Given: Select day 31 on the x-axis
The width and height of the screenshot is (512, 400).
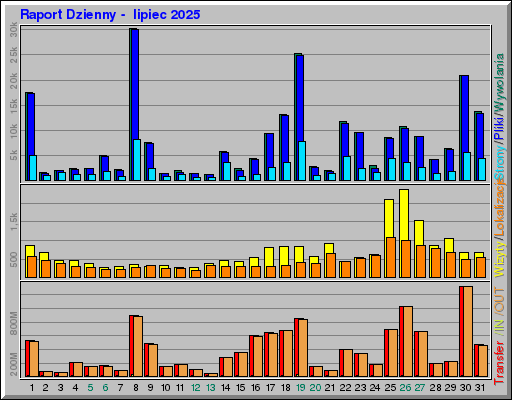Looking at the screenshot, I should tap(480, 388).
